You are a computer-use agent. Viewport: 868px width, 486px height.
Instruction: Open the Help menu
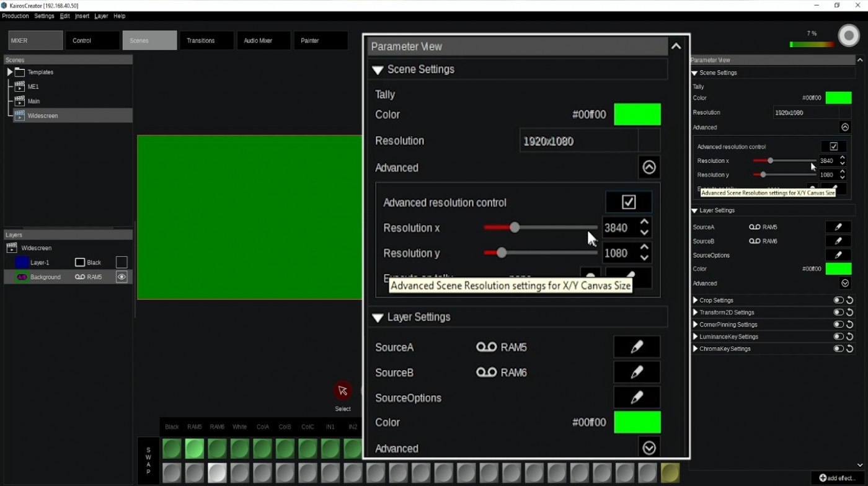click(120, 16)
